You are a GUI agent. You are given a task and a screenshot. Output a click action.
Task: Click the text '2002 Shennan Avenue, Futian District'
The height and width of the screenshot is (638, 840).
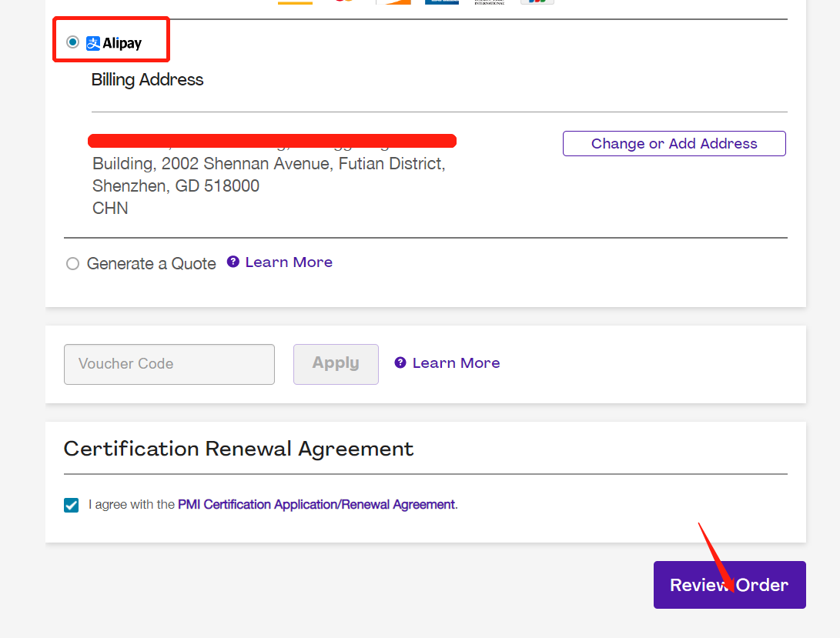303,163
